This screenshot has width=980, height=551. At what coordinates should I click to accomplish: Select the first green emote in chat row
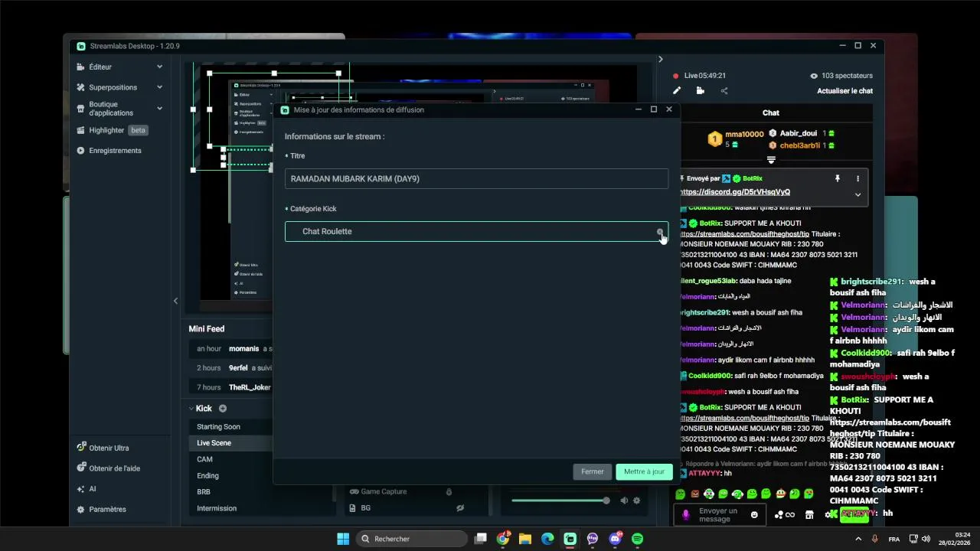[x=681, y=494]
